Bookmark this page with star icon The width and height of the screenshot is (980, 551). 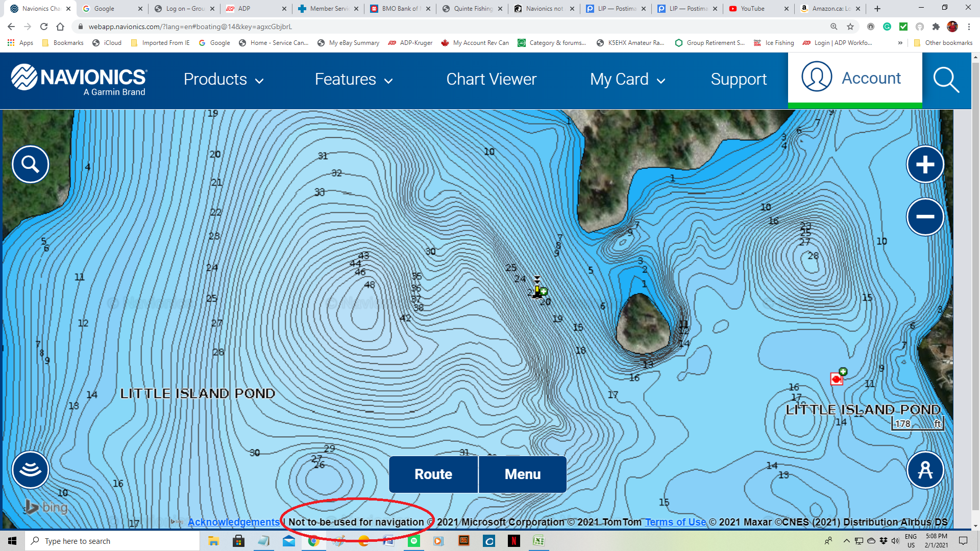click(850, 27)
